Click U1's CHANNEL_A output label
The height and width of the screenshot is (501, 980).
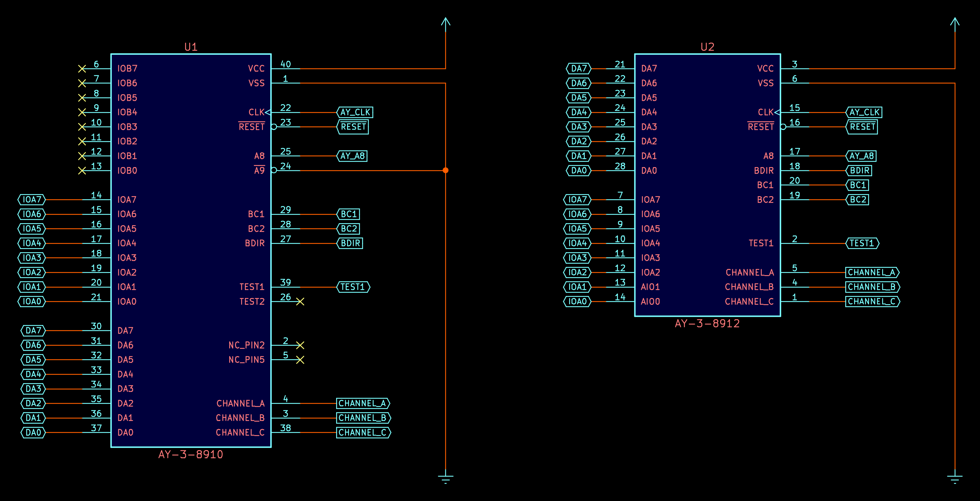[x=363, y=403]
